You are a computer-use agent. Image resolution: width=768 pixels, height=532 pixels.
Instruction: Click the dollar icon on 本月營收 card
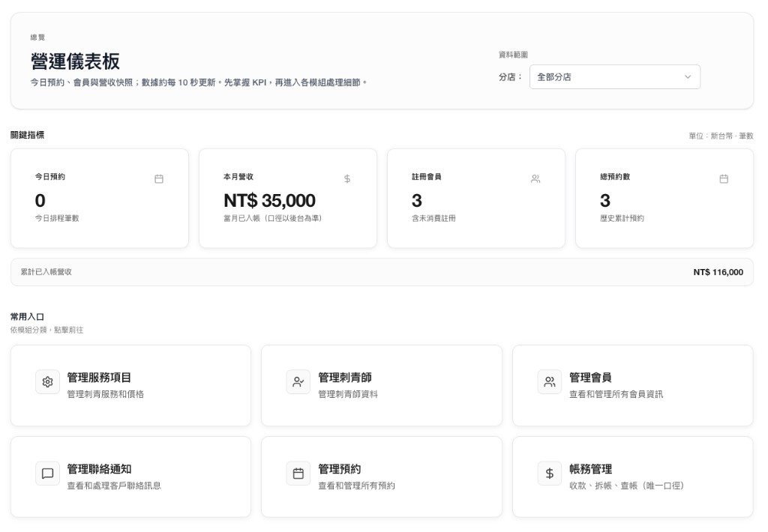(347, 179)
